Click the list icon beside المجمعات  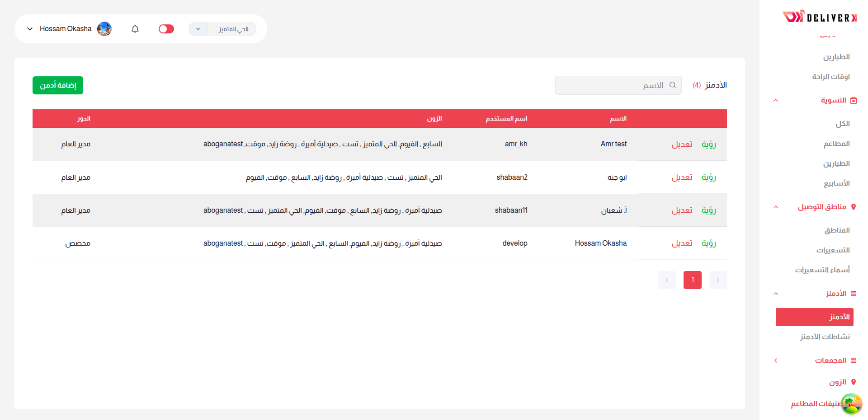854,360
